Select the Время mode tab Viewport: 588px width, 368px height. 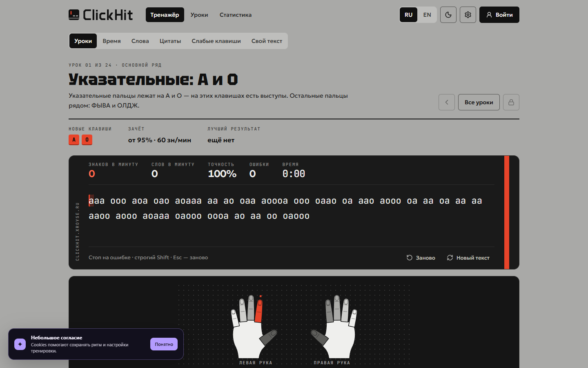(x=112, y=41)
